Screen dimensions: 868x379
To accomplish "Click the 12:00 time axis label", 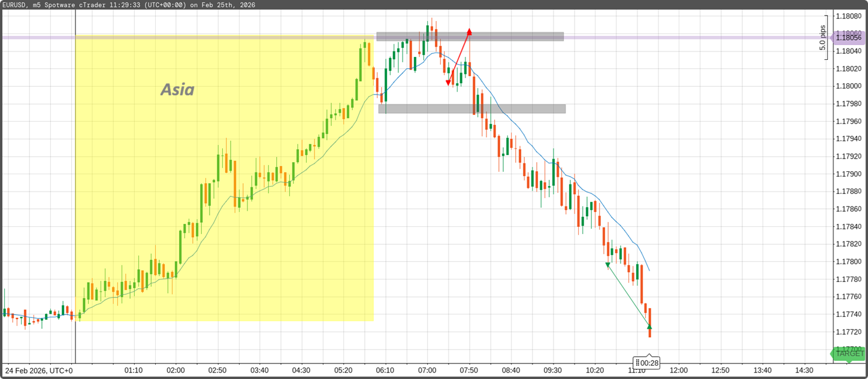I will click(678, 370).
